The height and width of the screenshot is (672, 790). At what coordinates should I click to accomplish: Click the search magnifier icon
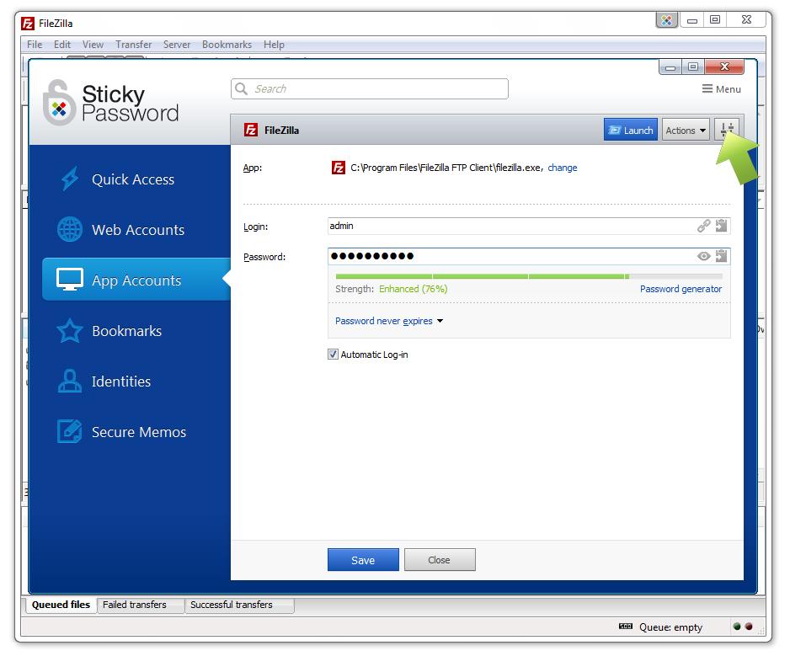tap(242, 88)
